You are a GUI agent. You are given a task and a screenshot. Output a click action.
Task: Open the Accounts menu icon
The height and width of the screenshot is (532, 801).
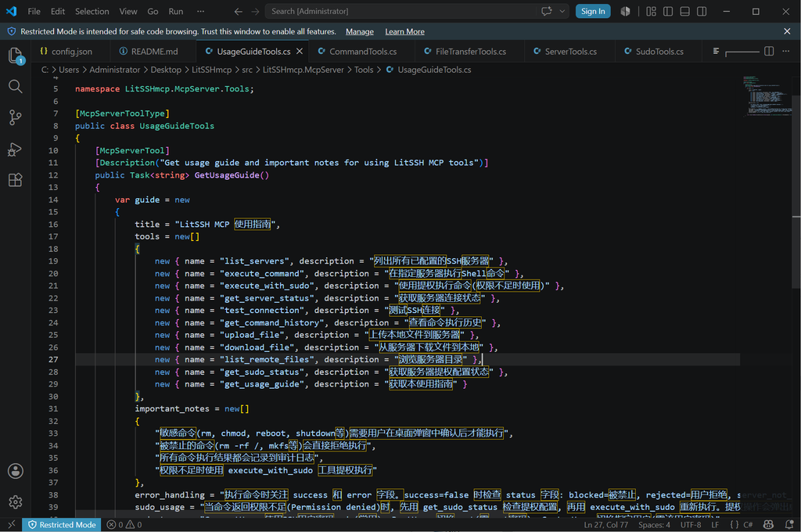pos(16,471)
